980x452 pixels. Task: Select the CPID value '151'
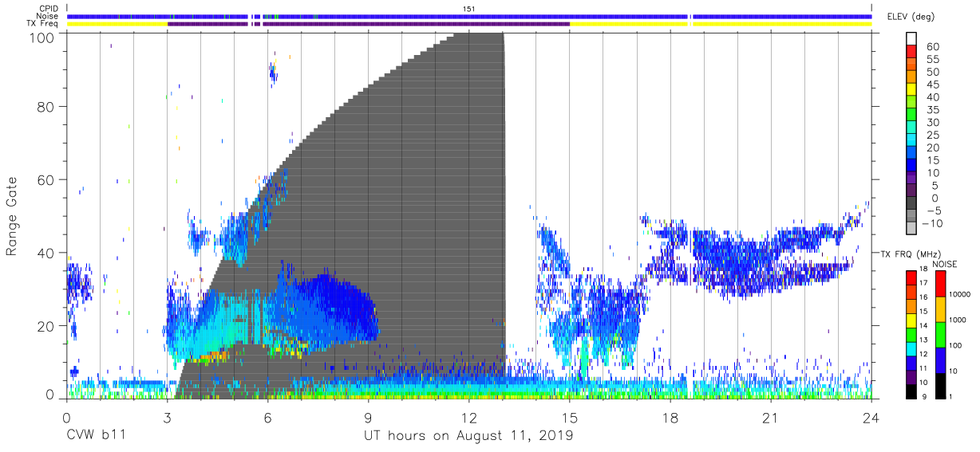[x=469, y=8]
